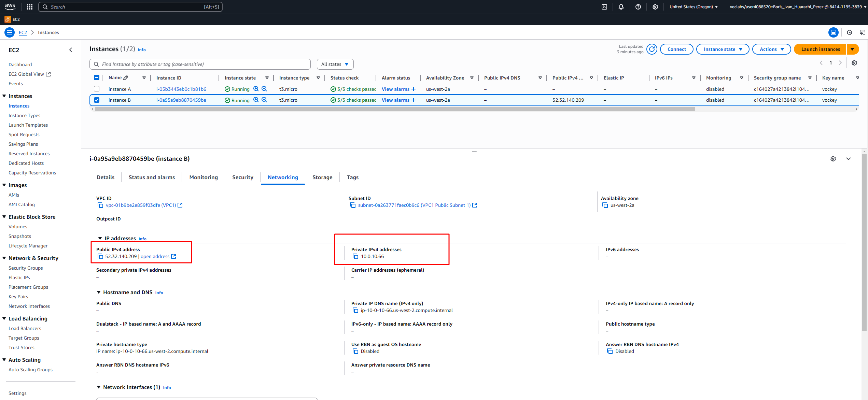Open the Actions dropdown
The width and height of the screenshot is (868, 400).
coord(771,49)
